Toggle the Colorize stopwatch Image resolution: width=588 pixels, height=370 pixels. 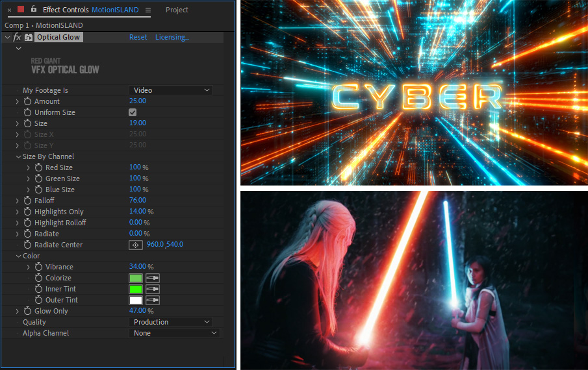[38, 278]
